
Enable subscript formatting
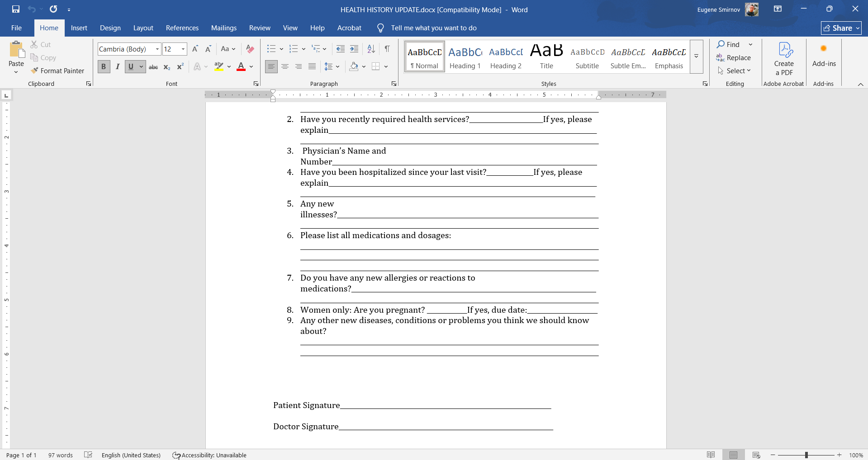click(x=166, y=66)
